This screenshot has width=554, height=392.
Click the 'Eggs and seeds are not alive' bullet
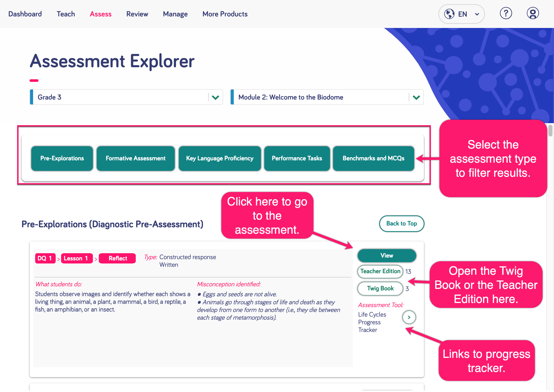pos(237,294)
